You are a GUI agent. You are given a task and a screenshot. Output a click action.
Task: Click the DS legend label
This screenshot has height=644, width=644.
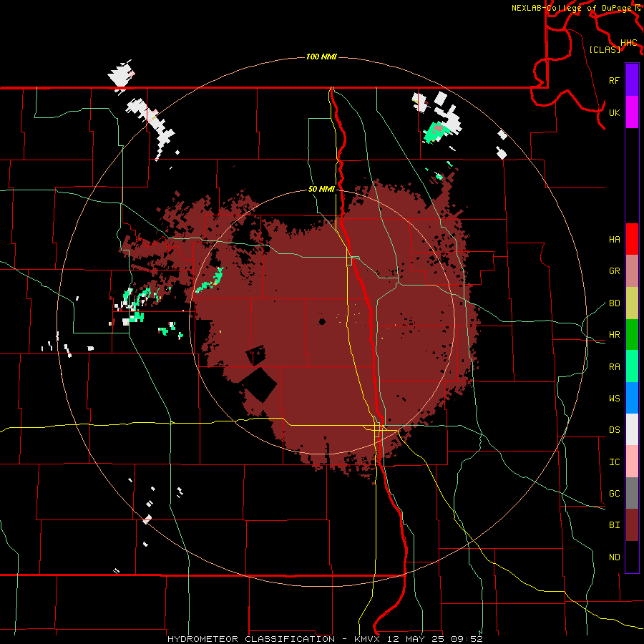click(614, 429)
